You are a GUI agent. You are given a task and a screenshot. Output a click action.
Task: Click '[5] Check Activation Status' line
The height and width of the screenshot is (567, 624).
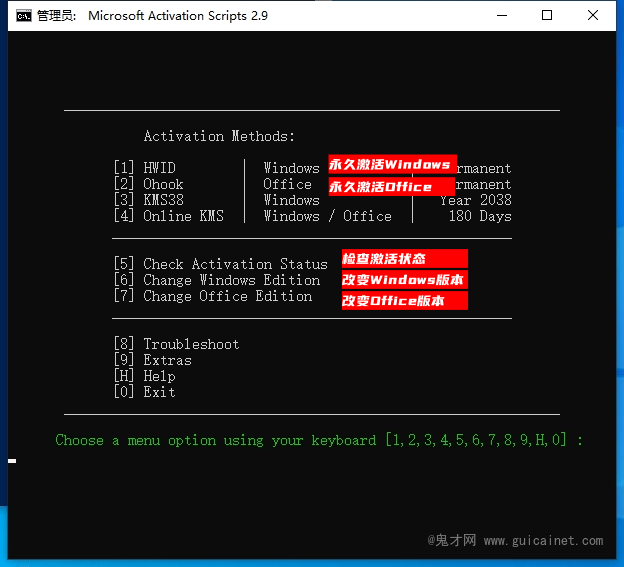point(220,264)
